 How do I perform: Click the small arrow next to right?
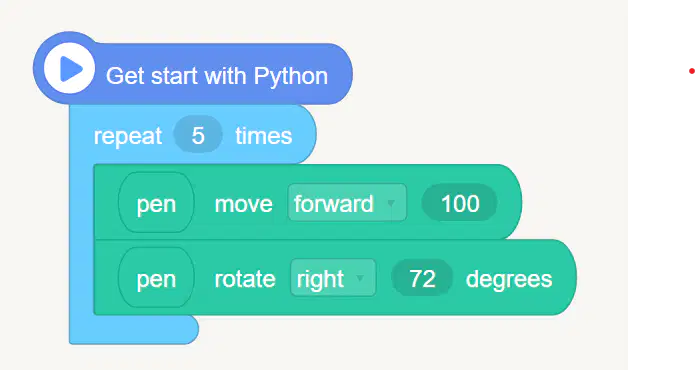tap(360, 279)
